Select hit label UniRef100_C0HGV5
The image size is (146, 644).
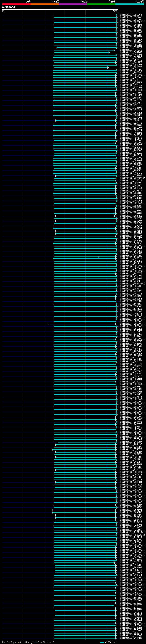tap(131, 65)
